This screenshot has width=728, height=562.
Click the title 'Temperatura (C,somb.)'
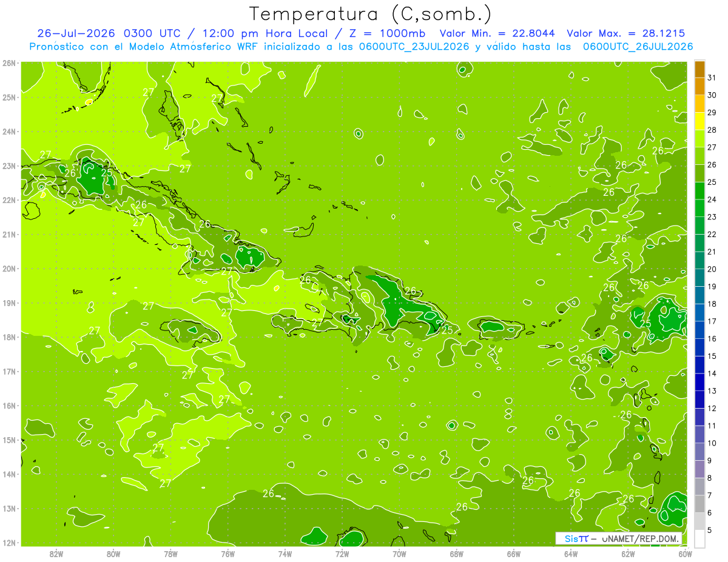click(370, 13)
